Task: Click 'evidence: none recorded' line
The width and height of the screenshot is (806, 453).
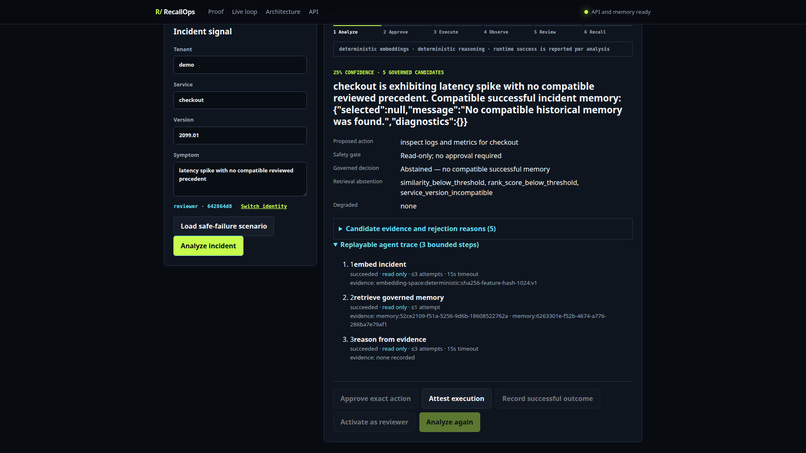Action: (382, 358)
